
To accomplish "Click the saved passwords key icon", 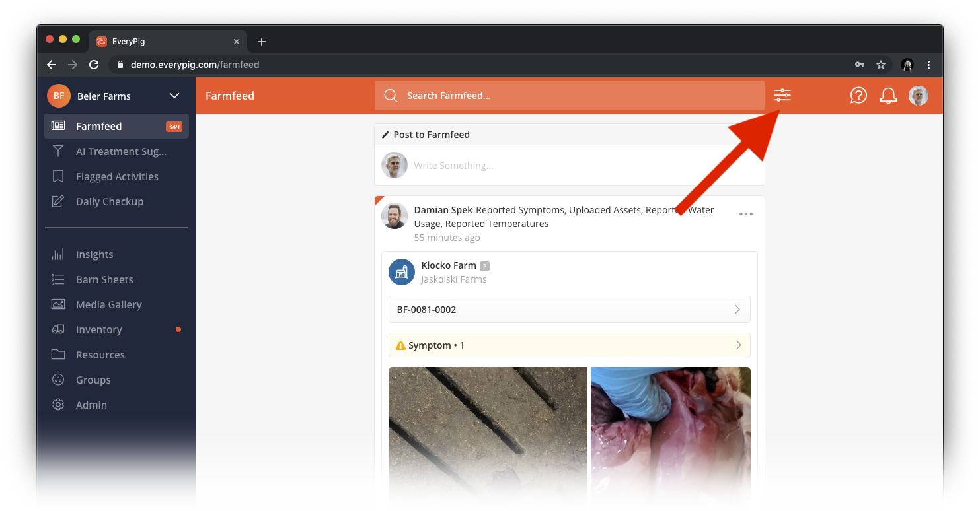I will pyautogui.click(x=859, y=65).
